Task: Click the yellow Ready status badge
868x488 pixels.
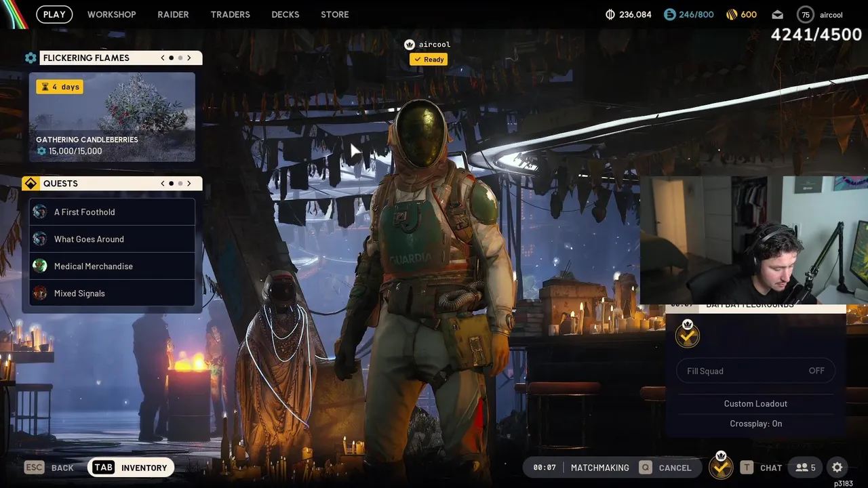Action: click(429, 60)
